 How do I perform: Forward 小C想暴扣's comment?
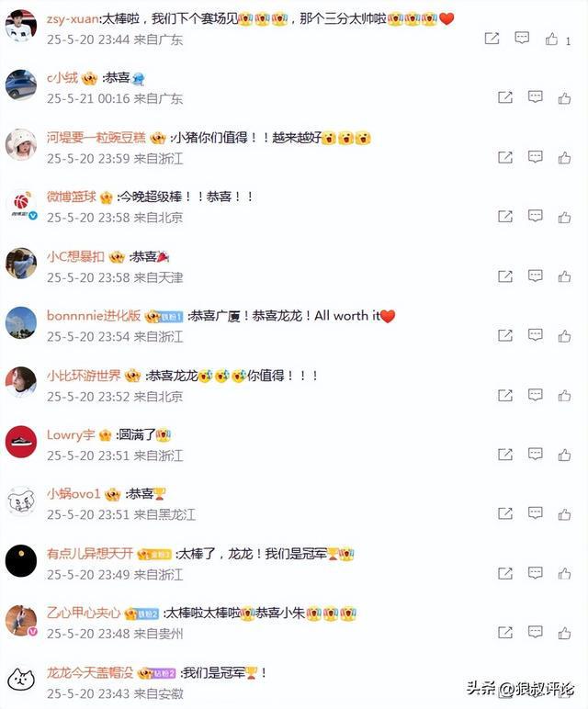[x=504, y=276]
